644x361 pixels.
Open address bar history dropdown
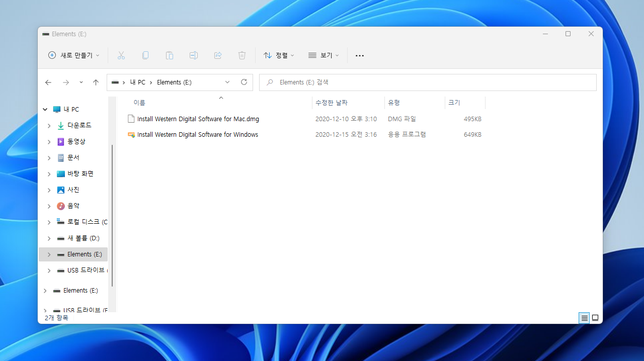point(227,82)
